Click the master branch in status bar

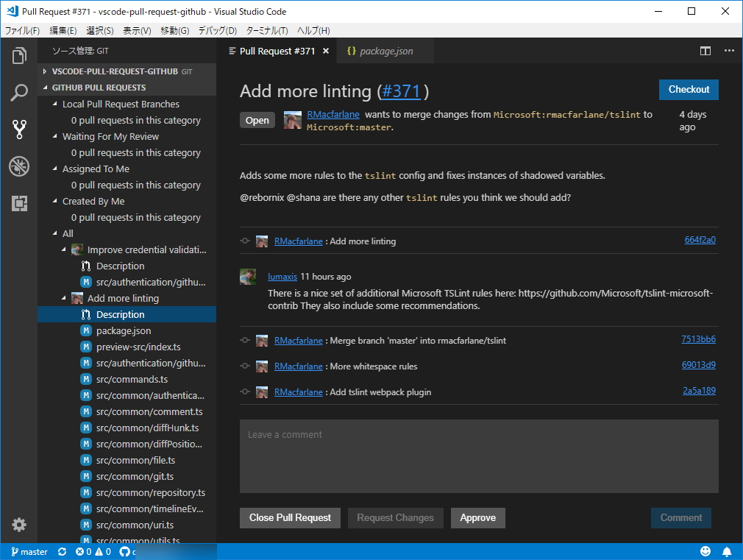point(29,551)
